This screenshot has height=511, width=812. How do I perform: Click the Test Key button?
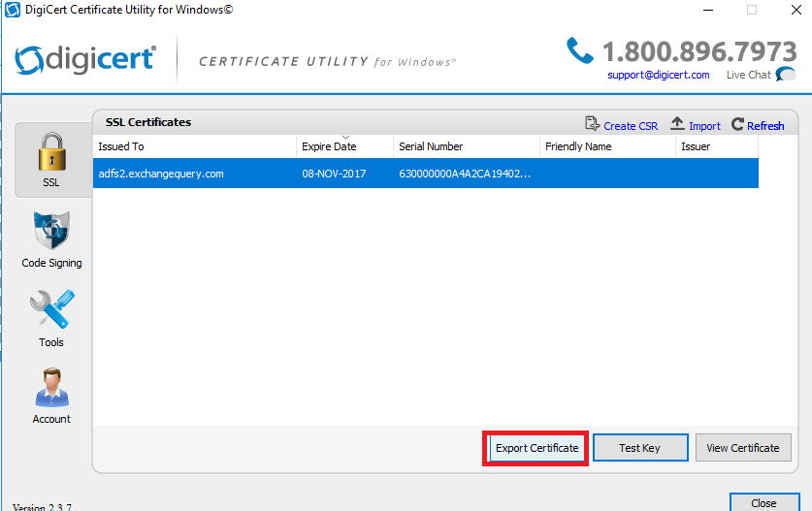640,448
